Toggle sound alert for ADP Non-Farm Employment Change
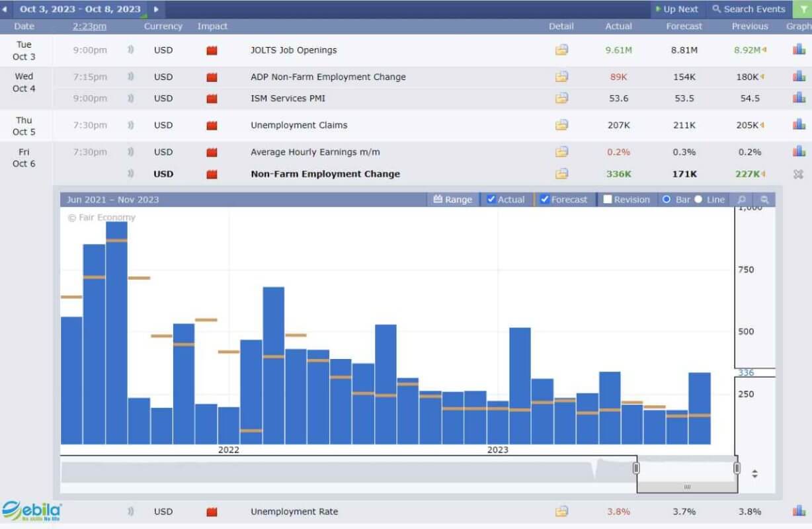812x529 pixels. [130, 77]
